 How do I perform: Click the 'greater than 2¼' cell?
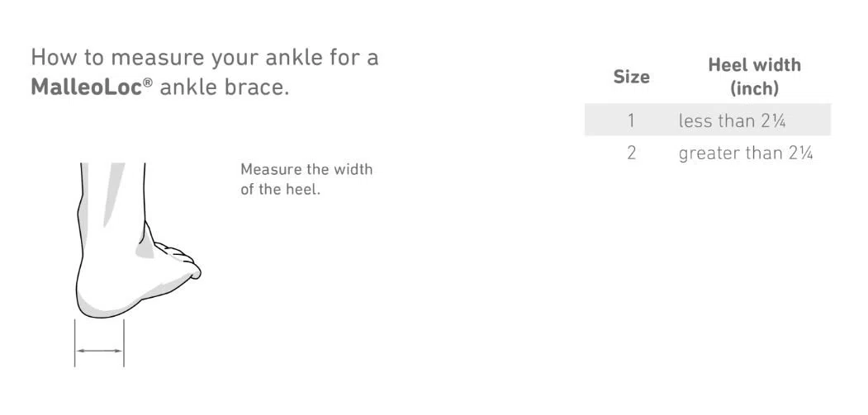[746, 153]
